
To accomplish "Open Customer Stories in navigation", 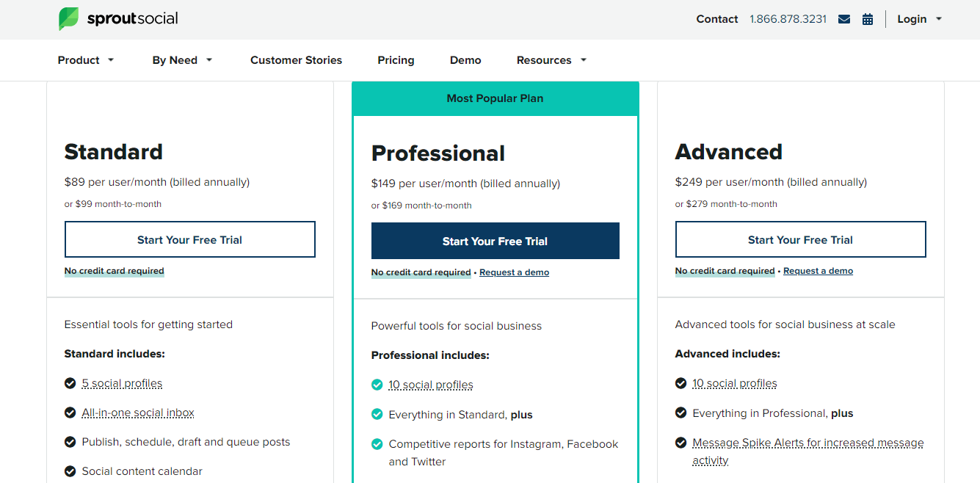I will pos(296,60).
